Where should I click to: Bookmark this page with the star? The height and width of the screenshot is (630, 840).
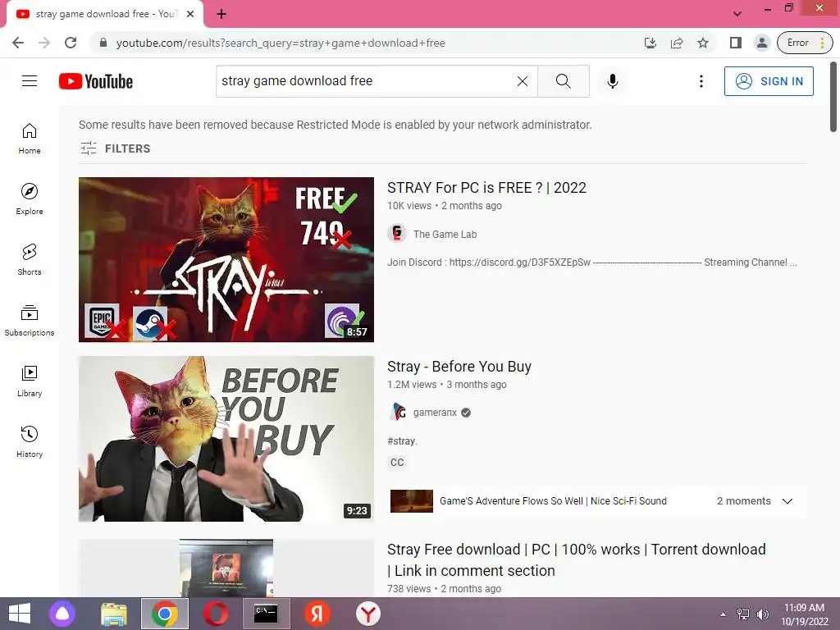point(703,43)
